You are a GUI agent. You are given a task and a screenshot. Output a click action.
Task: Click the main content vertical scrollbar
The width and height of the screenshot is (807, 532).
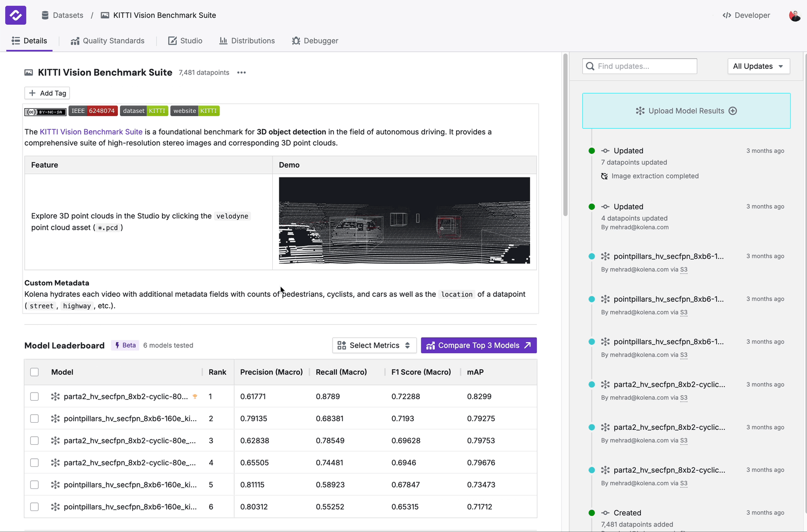[565, 134]
